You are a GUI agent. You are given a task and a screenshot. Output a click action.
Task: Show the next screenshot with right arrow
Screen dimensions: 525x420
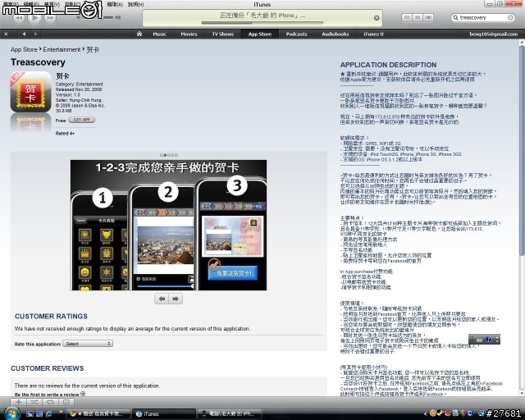pyautogui.click(x=176, y=299)
